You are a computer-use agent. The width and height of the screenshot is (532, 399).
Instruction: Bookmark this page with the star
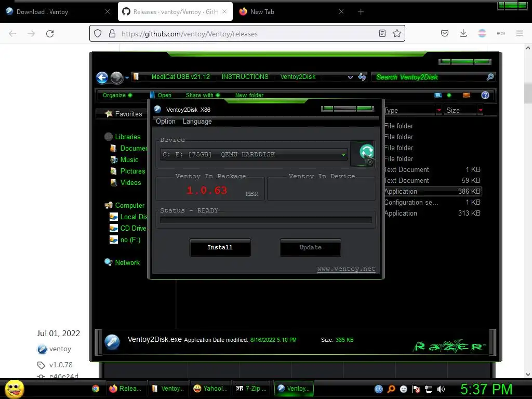point(396,34)
